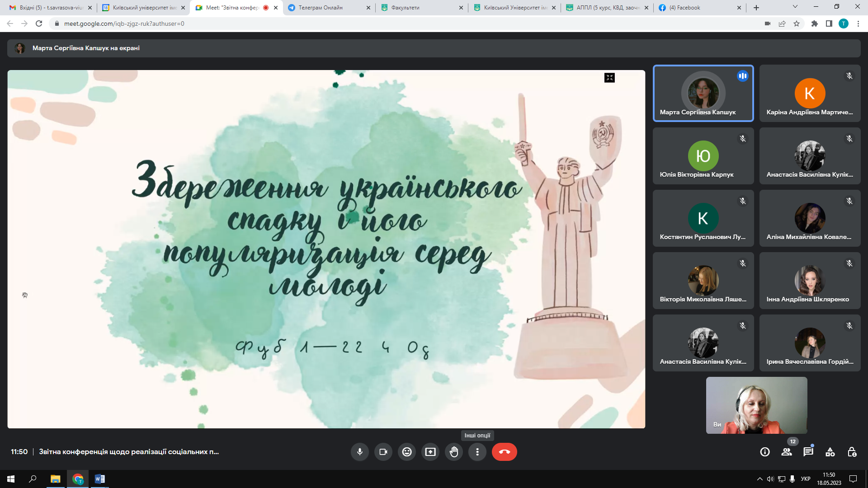
Task: Toggle the camera on or off
Action: (383, 452)
